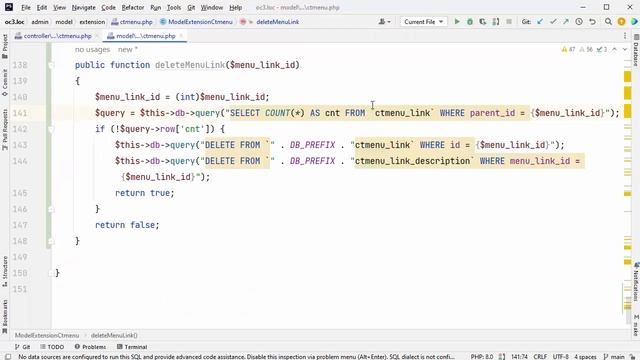
Task: Rollback changes with undo arrow icon
Action: point(592,22)
